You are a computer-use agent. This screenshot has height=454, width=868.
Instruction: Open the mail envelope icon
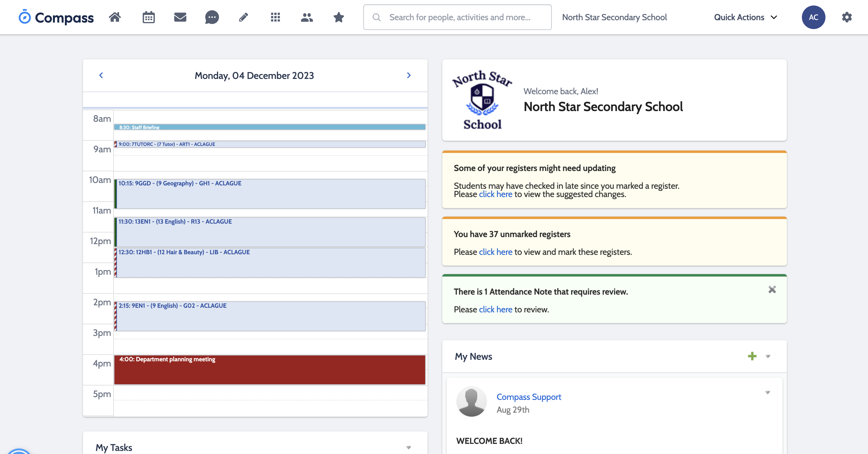[x=180, y=17]
